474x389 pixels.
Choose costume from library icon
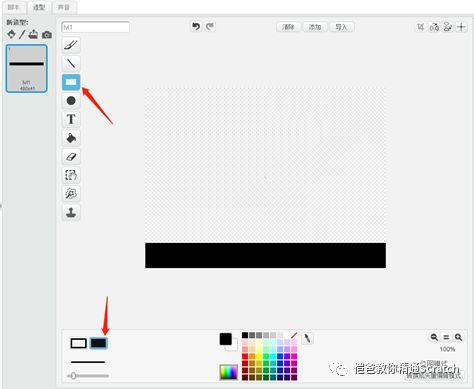tap(11, 34)
